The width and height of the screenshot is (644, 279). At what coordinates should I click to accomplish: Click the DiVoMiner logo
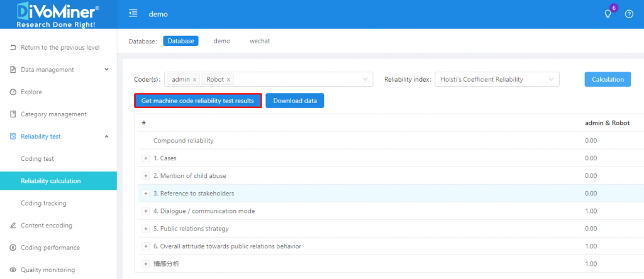click(x=58, y=14)
